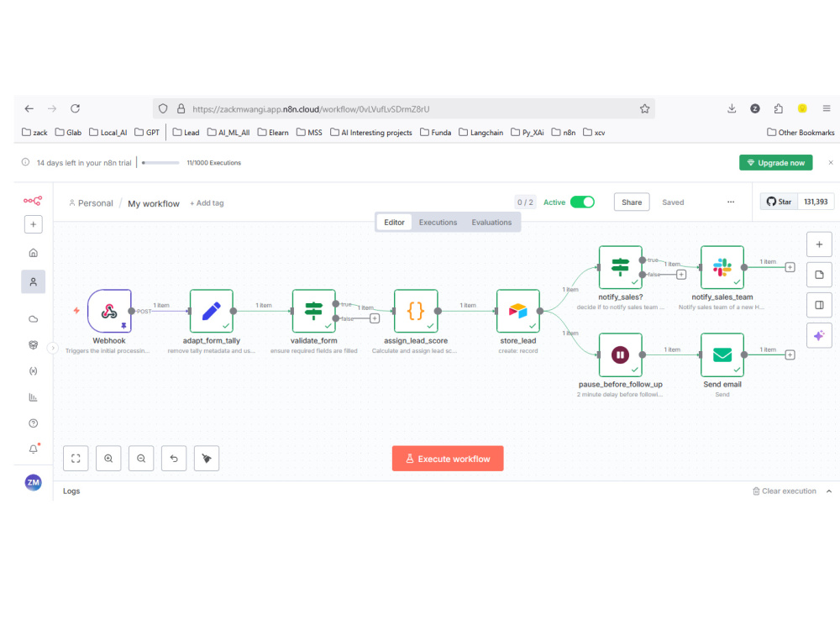
Task: Open the Langchain bookmarks folder
Action: pos(481,133)
